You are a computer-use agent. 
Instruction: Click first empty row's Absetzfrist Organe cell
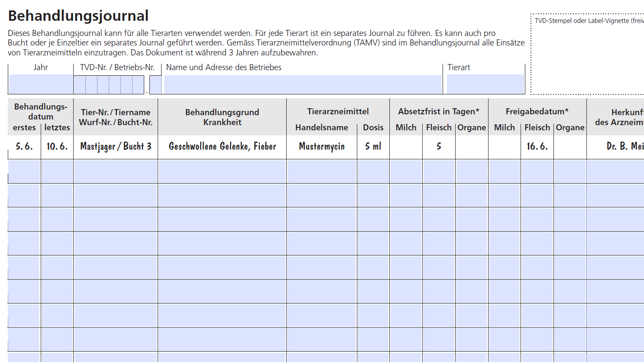[x=472, y=171]
